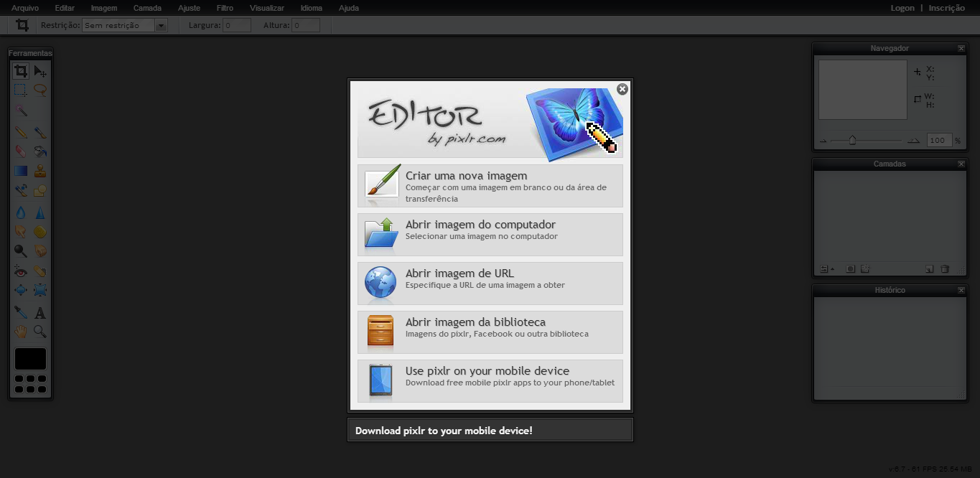Choose Use pixlr on your mobile device
Screen dimensions: 980x478
click(x=490, y=381)
